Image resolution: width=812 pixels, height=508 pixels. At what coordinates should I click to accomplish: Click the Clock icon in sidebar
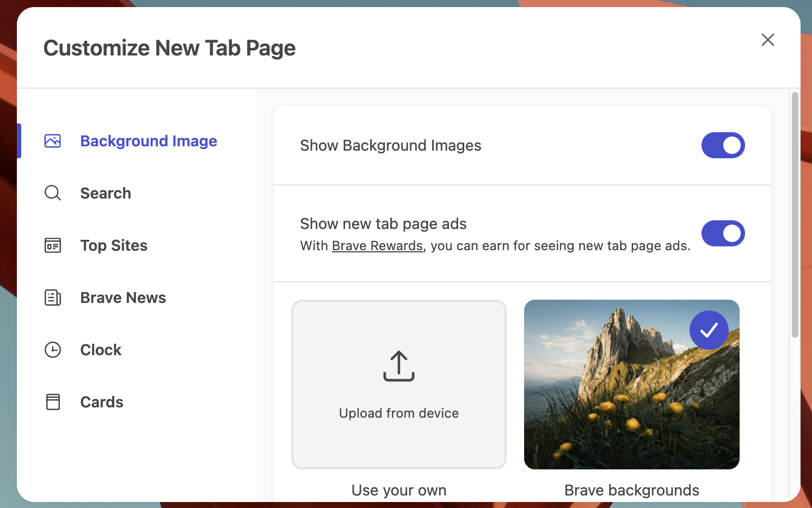(x=53, y=350)
